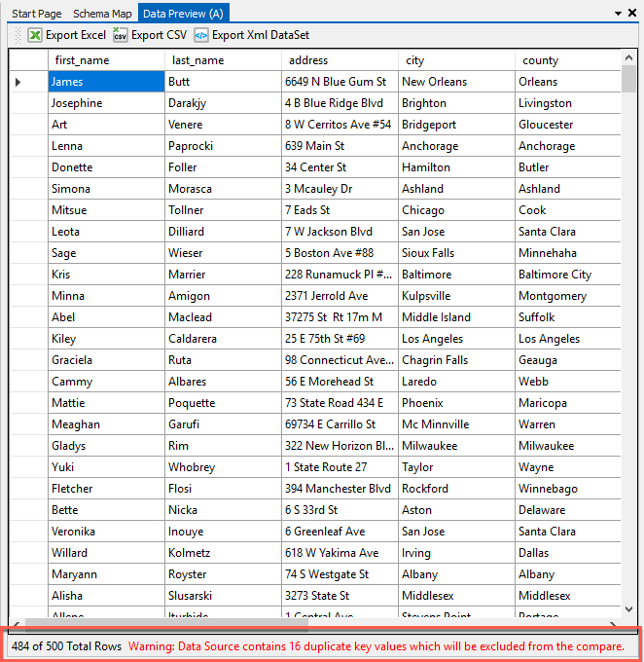Click the duplicate key values warning text
This screenshot has width=644, height=662.
[x=376, y=646]
